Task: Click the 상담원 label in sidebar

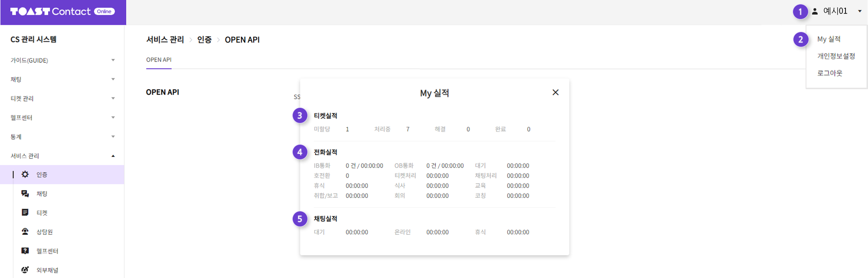Action: pyautogui.click(x=45, y=232)
